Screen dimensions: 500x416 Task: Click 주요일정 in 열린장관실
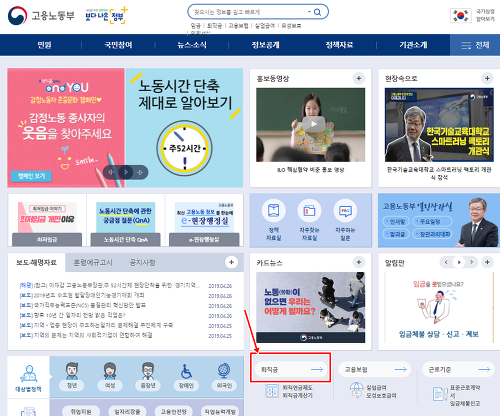pyautogui.click(x=432, y=222)
